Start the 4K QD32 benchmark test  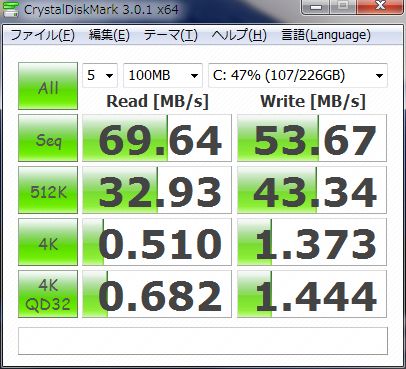click(x=48, y=294)
